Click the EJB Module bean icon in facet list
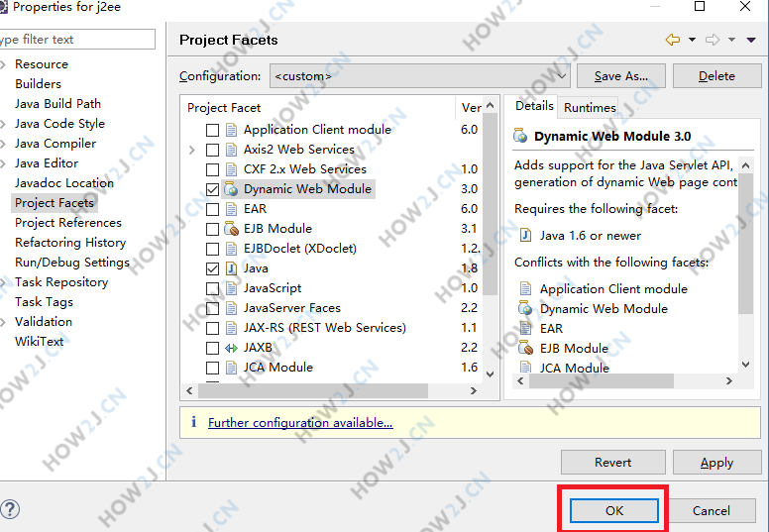This screenshot has width=769, height=532. pos(231,229)
